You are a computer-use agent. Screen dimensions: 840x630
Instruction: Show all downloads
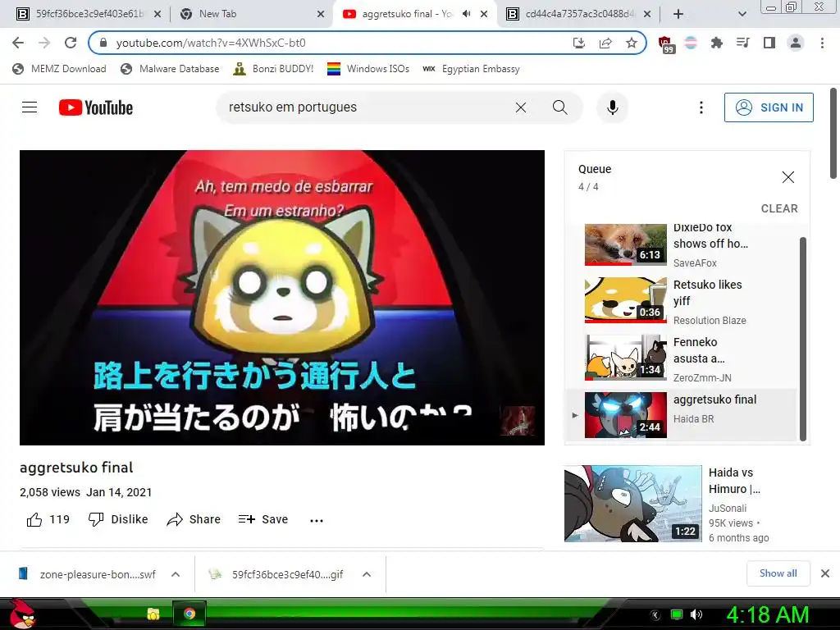pyautogui.click(x=778, y=573)
